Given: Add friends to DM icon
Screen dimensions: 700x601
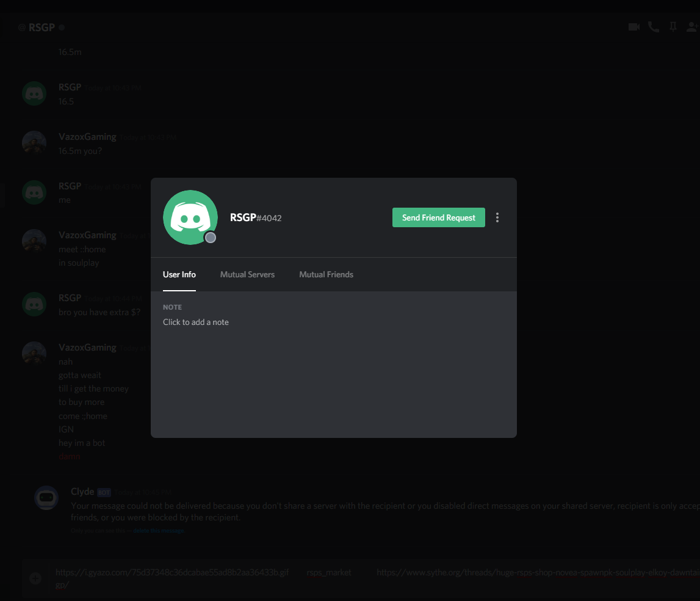Looking at the screenshot, I should pyautogui.click(x=693, y=27).
